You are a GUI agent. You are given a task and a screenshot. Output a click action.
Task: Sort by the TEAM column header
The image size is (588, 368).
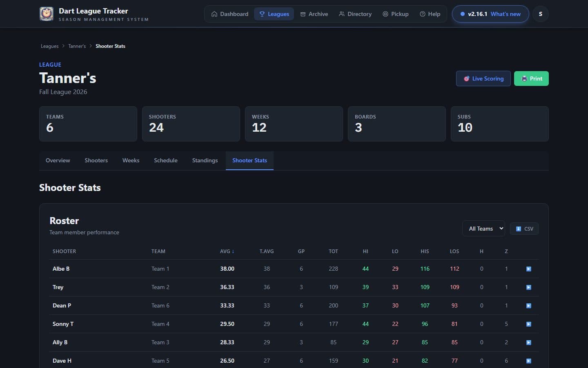point(158,251)
